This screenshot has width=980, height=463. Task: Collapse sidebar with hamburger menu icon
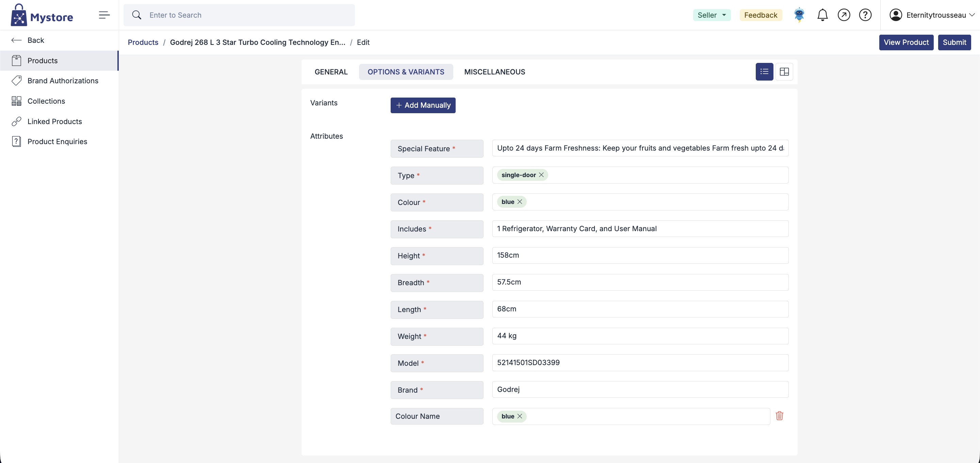104,15
